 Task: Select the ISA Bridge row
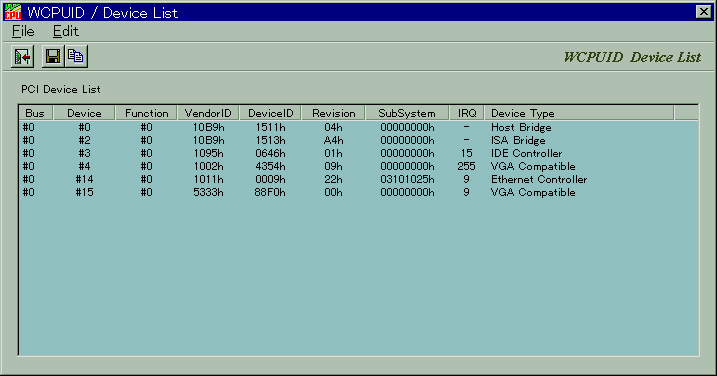pos(358,140)
